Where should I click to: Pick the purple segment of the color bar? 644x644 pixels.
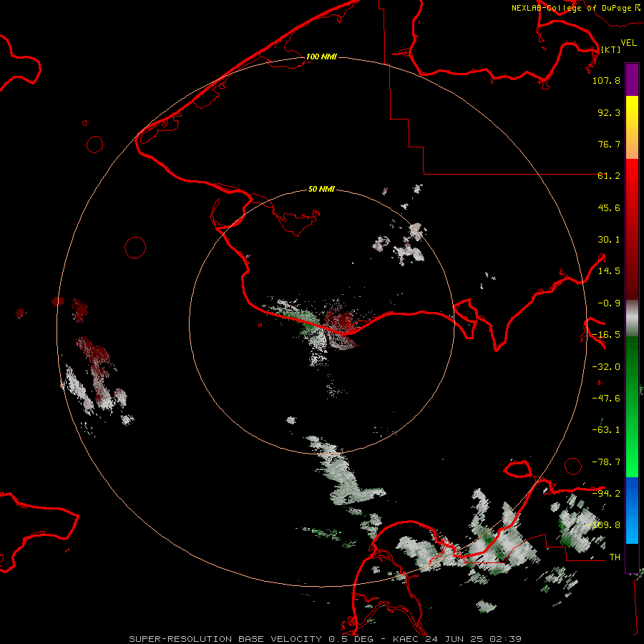point(632,79)
